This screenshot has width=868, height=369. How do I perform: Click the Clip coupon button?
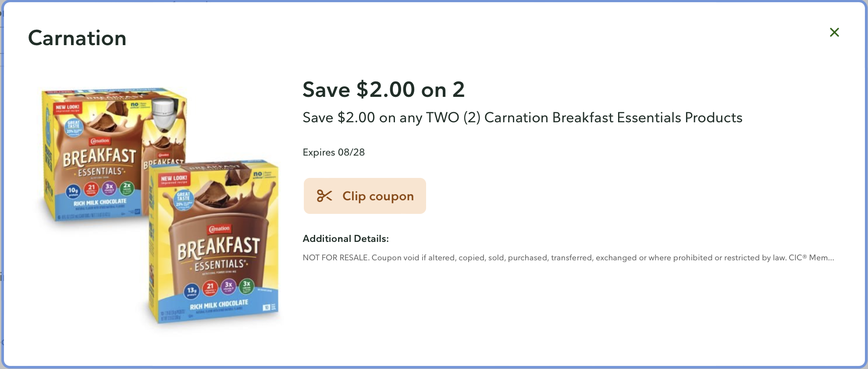(365, 196)
